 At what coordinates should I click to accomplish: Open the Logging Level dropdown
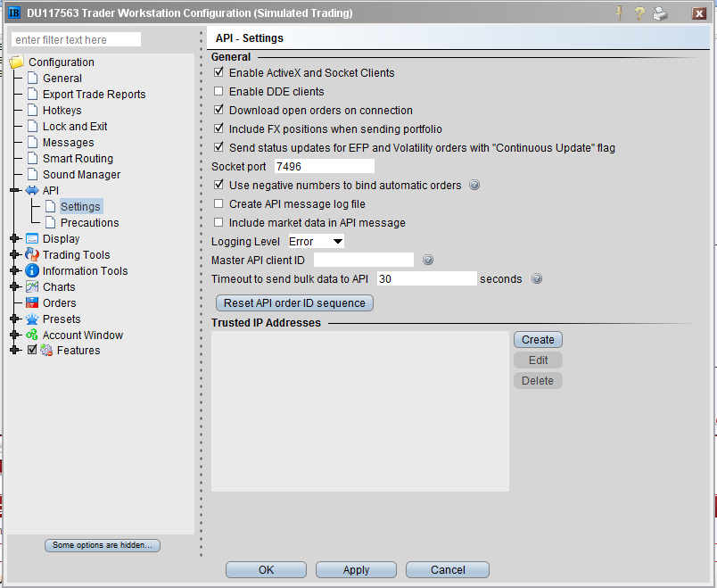click(316, 241)
